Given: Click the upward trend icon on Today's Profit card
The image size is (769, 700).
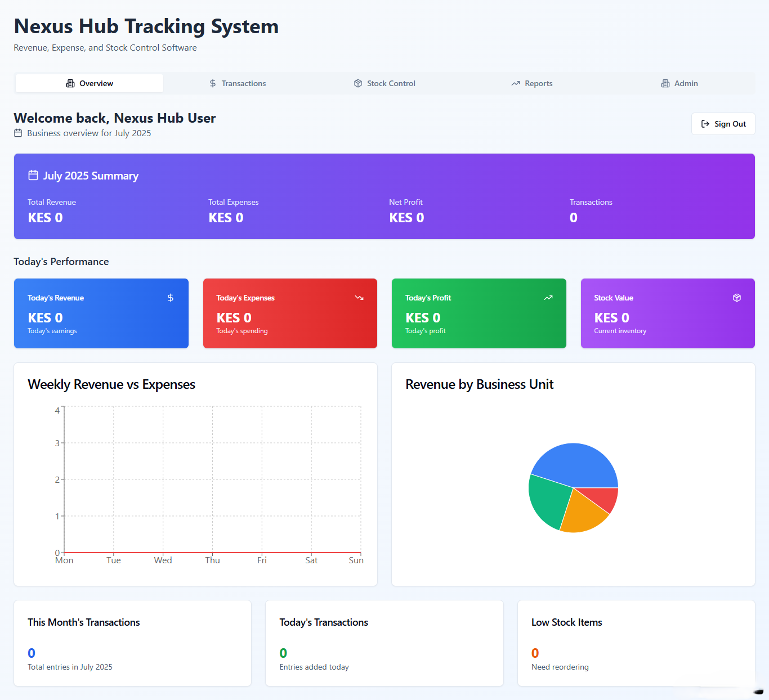Looking at the screenshot, I should click(548, 298).
